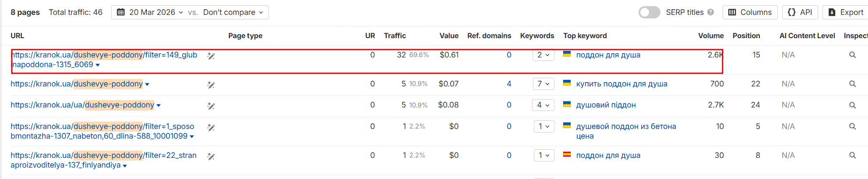Click the referring domains count 4
The image size is (868, 179).
point(509,84)
